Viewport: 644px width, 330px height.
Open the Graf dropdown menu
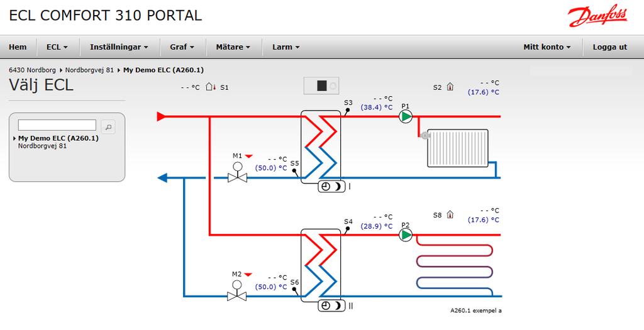182,47
